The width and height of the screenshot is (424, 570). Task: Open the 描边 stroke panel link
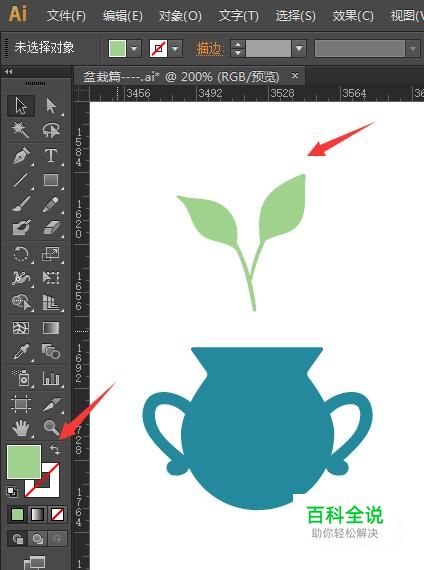coord(209,48)
